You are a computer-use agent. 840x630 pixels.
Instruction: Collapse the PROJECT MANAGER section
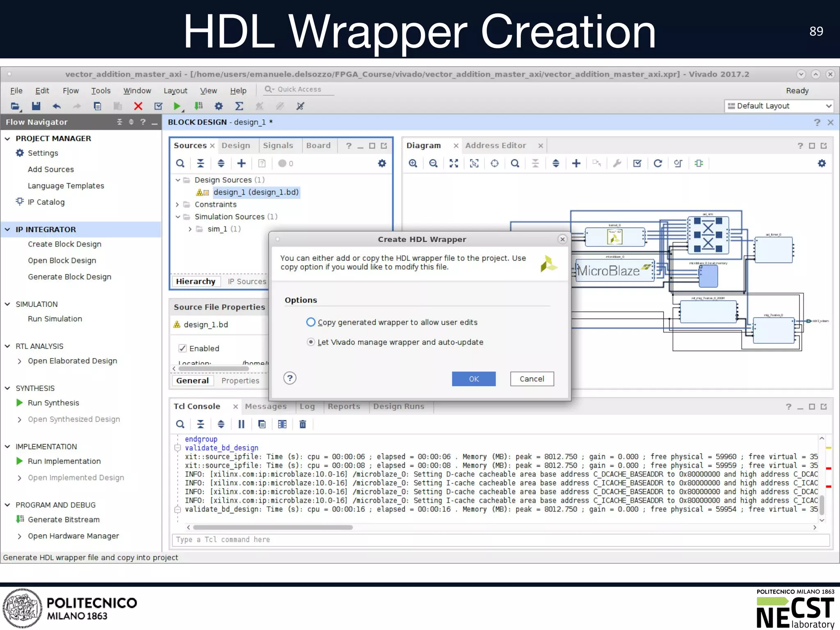click(x=7, y=139)
